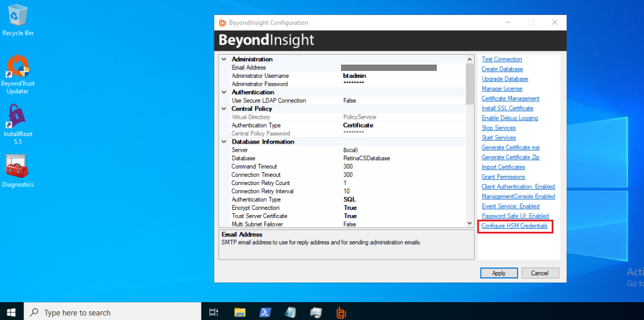Click the Create Database link
Viewport: 644px width, 320px height.
pos(502,69)
